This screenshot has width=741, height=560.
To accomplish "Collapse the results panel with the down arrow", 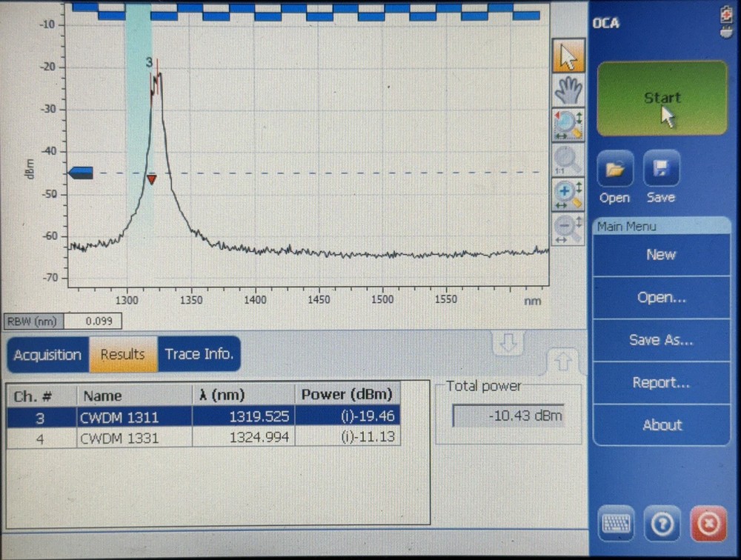I will pyautogui.click(x=507, y=343).
